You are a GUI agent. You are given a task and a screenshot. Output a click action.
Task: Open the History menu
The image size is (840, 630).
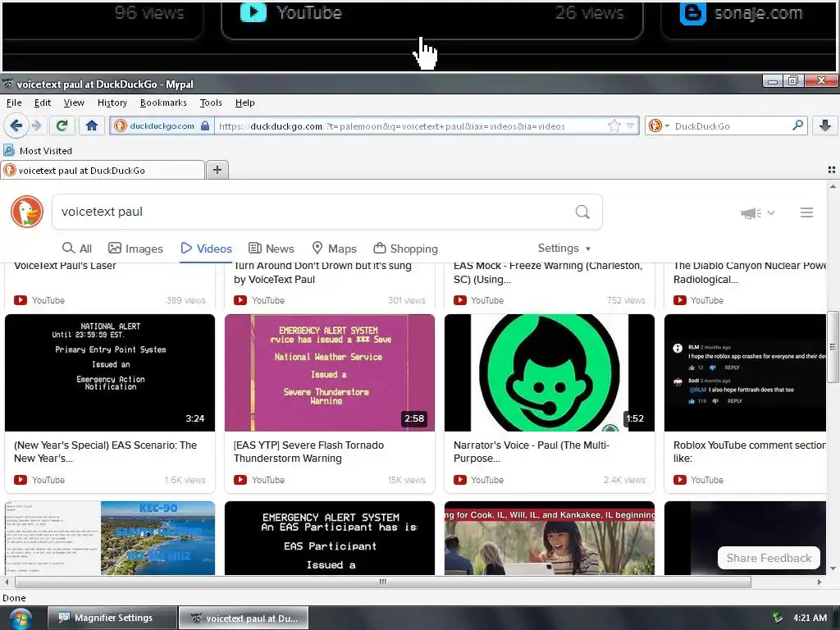coord(112,103)
